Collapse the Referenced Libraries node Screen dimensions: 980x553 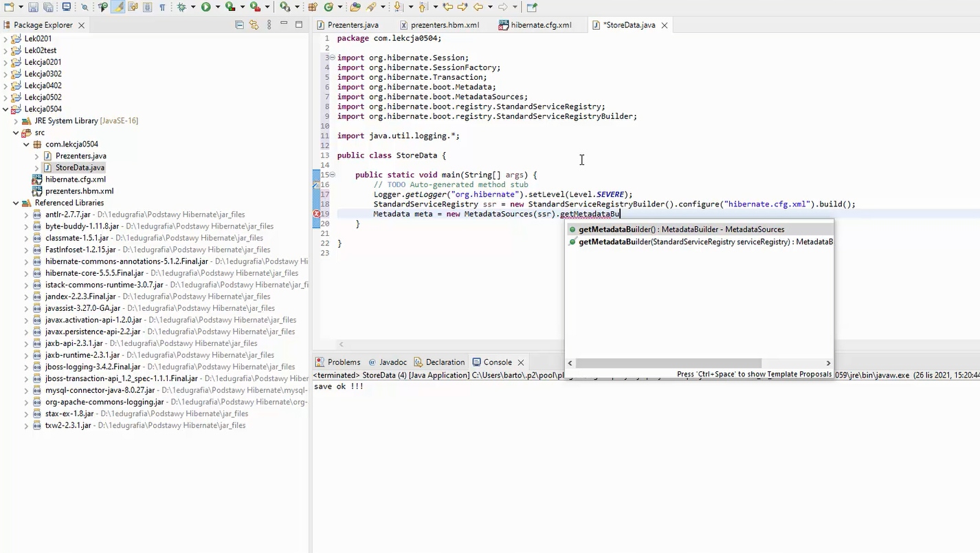tap(16, 203)
